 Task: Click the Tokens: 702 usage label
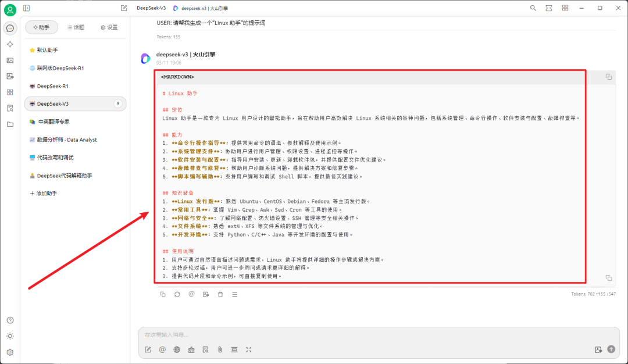pos(594,294)
